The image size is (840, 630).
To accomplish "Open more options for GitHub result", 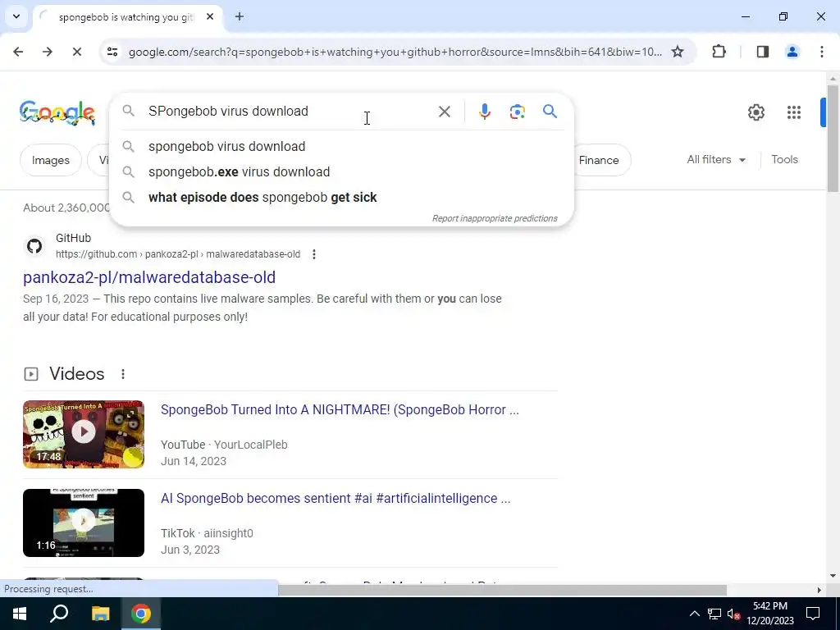I will [x=314, y=254].
